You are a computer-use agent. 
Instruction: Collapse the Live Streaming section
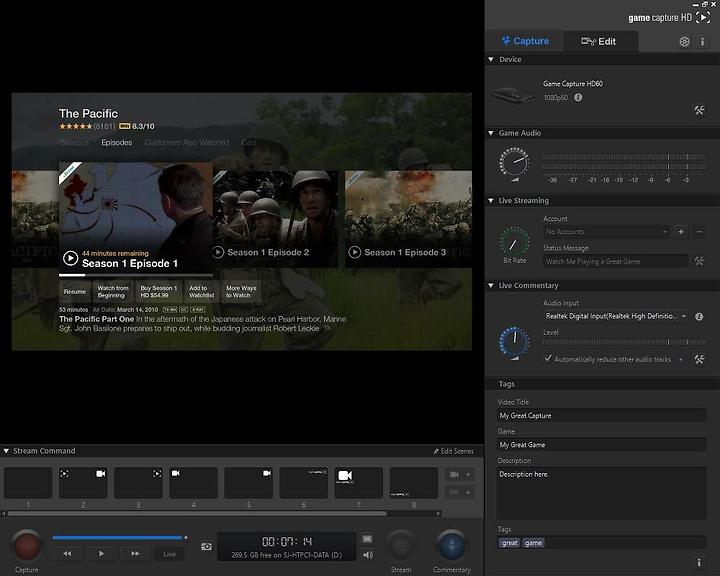click(x=491, y=200)
